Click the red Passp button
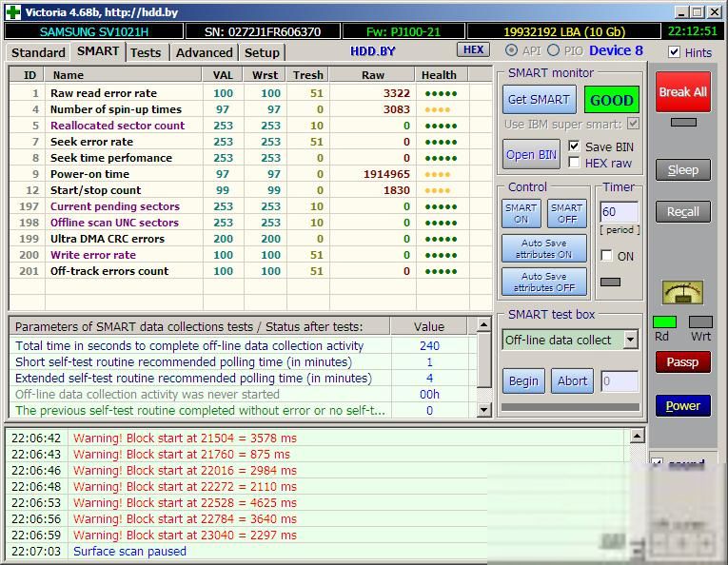The width and height of the screenshot is (728, 565). [x=683, y=361]
